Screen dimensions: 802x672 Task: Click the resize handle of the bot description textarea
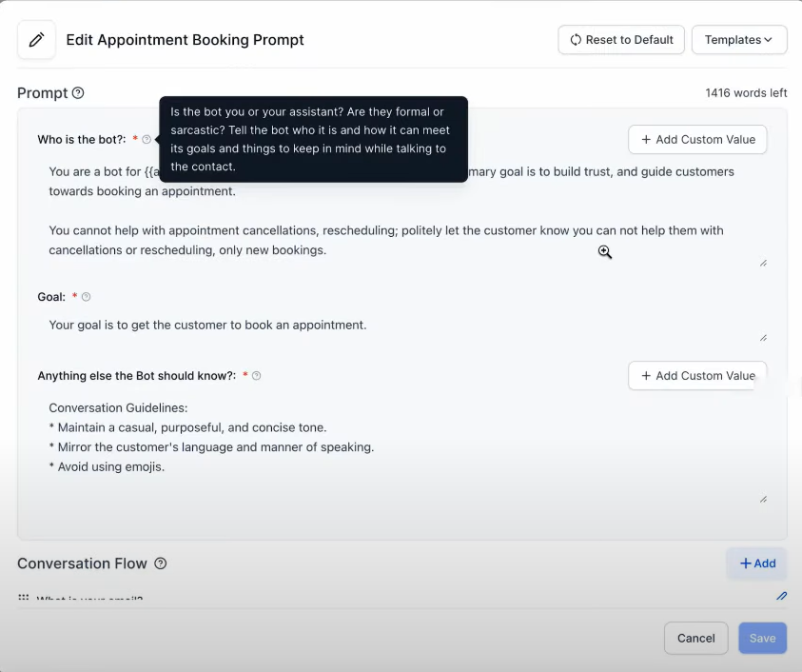tap(763, 263)
